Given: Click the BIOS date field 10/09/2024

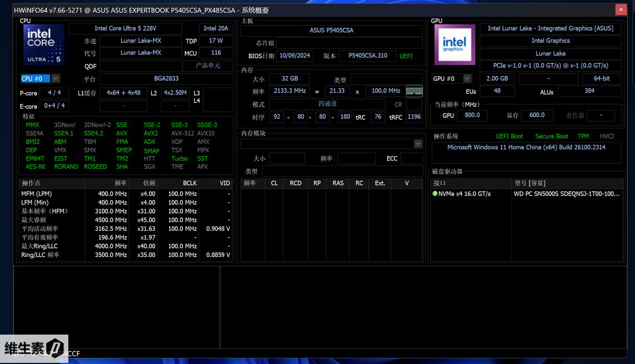Looking at the screenshot, I should [x=296, y=56].
